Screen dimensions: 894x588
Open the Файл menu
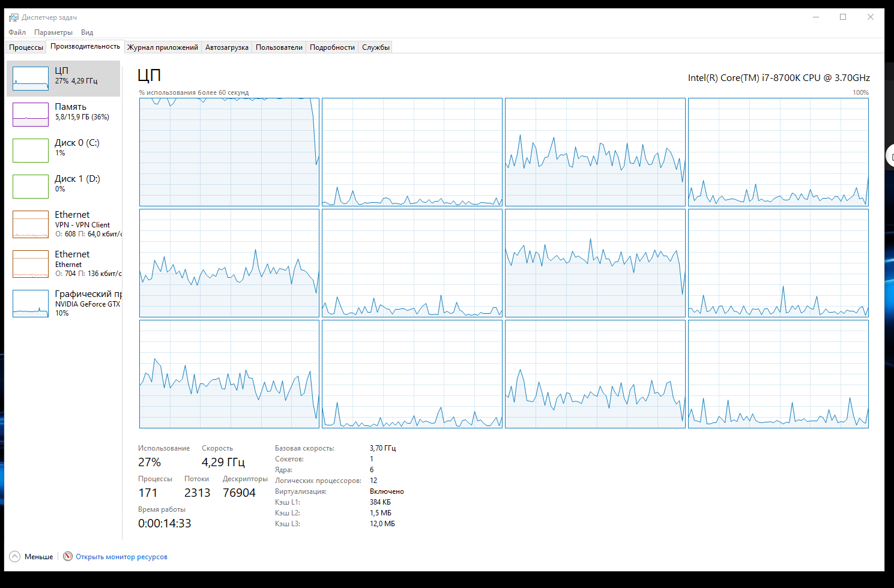[x=17, y=32]
